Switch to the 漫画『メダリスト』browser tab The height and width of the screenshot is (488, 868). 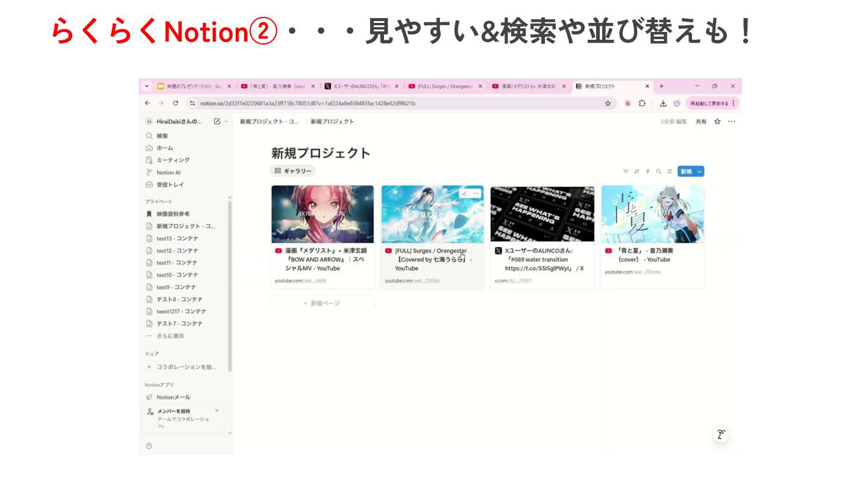click(x=529, y=86)
